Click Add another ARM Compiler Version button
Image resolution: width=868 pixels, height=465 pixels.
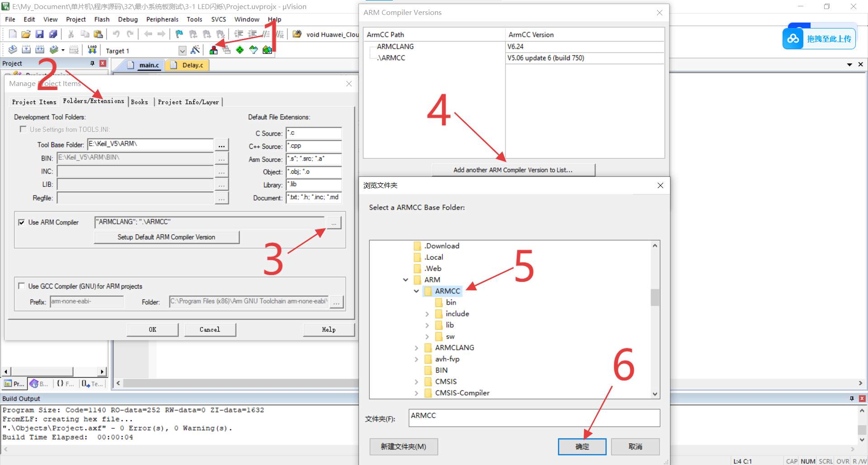click(x=513, y=170)
